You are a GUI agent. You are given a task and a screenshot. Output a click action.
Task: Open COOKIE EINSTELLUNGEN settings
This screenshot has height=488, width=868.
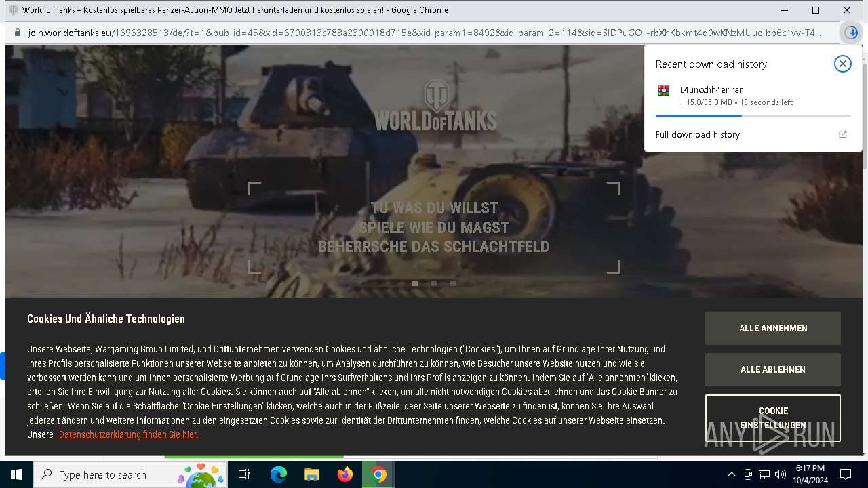772,418
